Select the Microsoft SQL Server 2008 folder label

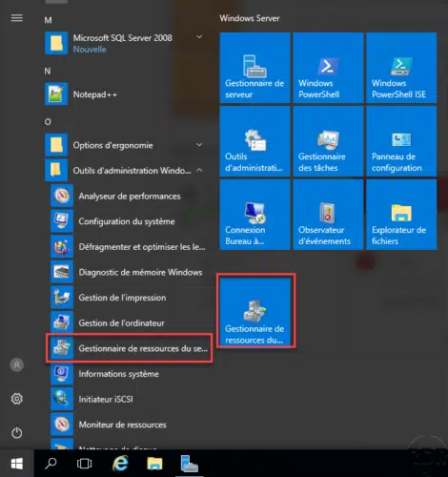pyautogui.click(x=123, y=38)
